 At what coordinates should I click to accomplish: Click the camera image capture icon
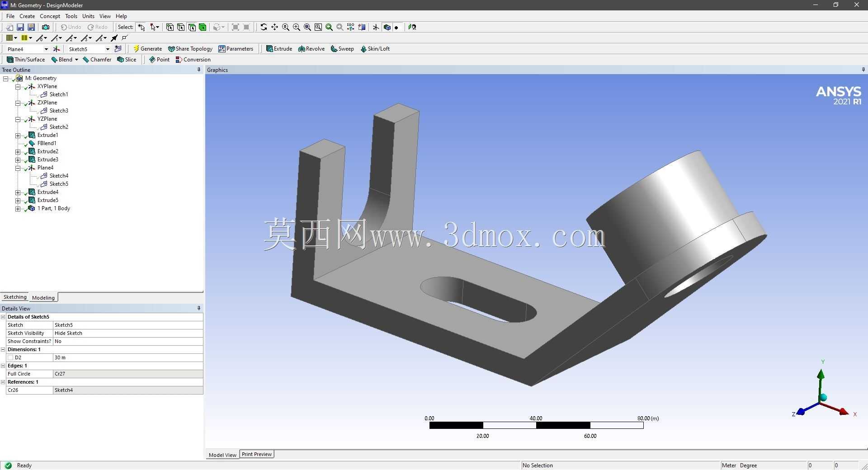(46, 27)
